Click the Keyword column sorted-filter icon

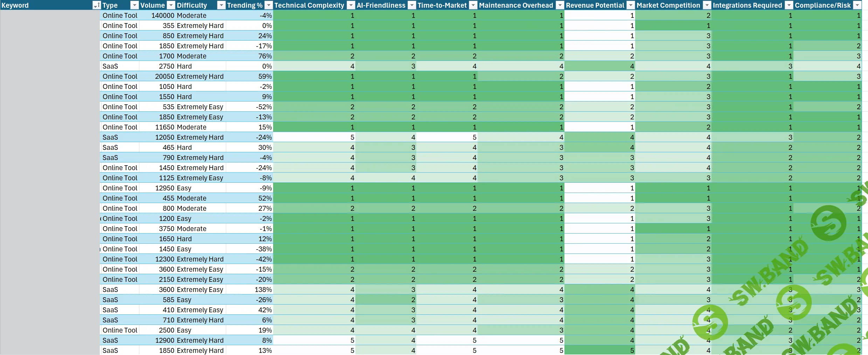(x=96, y=5)
